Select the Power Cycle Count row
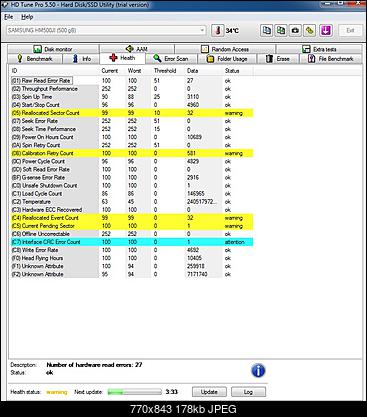 132,161
